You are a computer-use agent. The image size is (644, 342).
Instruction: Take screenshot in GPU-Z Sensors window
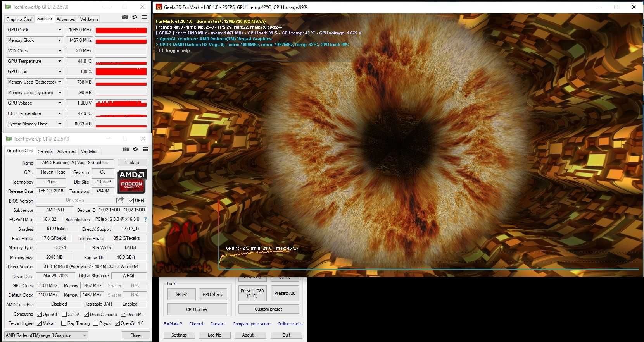click(125, 17)
